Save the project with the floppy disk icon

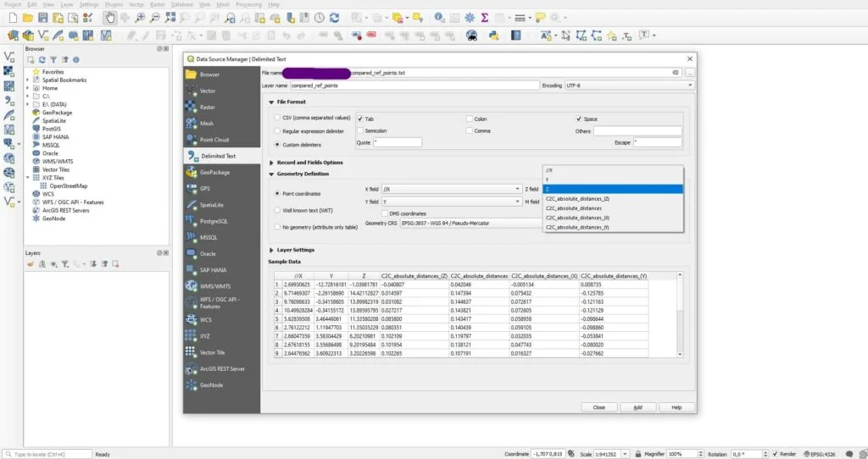pyautogui.click(x=42, y=18)
